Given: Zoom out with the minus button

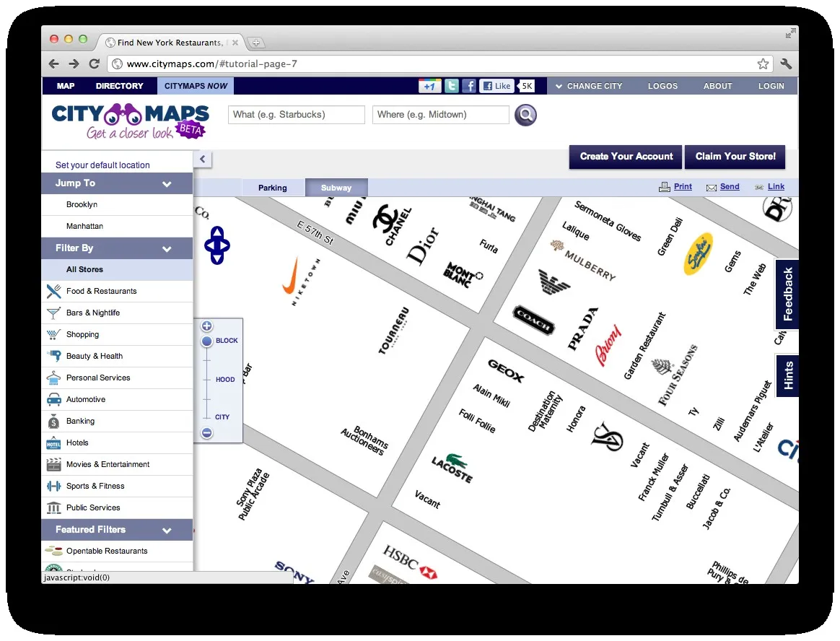Looking at the screenshot, I should coord(207,432).
